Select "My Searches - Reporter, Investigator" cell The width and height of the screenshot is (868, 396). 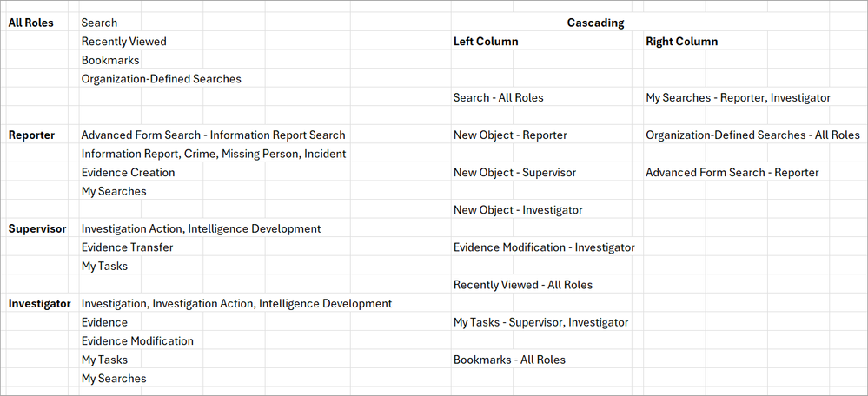(738, 98)
